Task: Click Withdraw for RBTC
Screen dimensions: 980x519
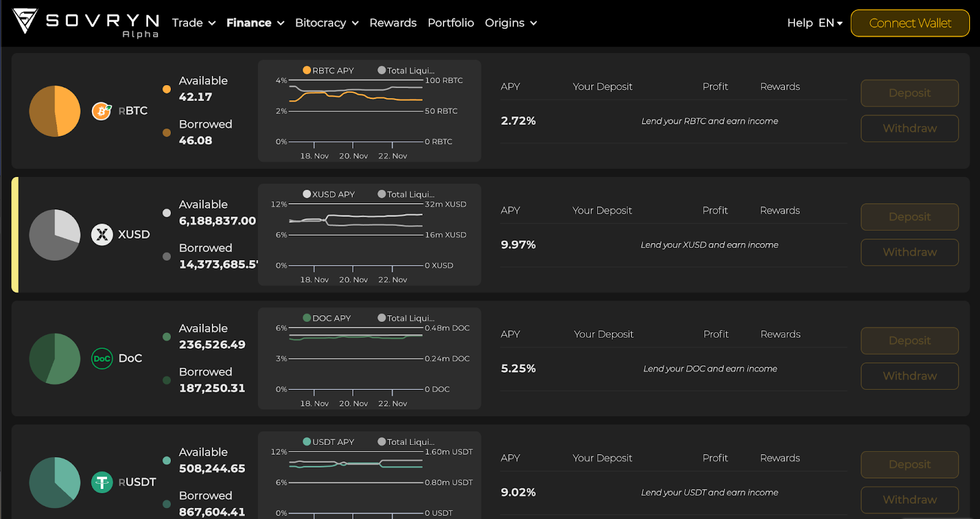Action: coord(910,129)
